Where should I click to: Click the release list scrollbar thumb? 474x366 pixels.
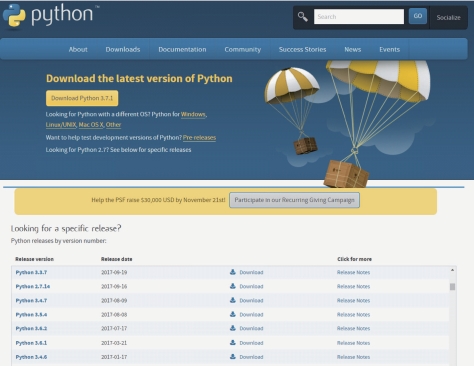[x=452, y=287]
